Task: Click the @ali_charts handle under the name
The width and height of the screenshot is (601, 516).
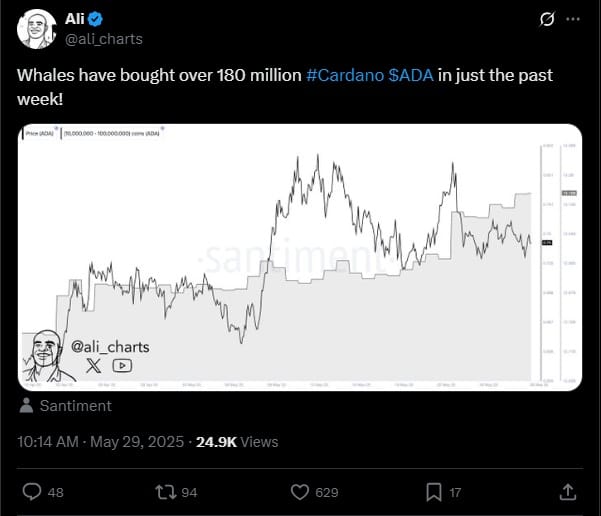Action: pyautogui.click(x=104, y=39)
